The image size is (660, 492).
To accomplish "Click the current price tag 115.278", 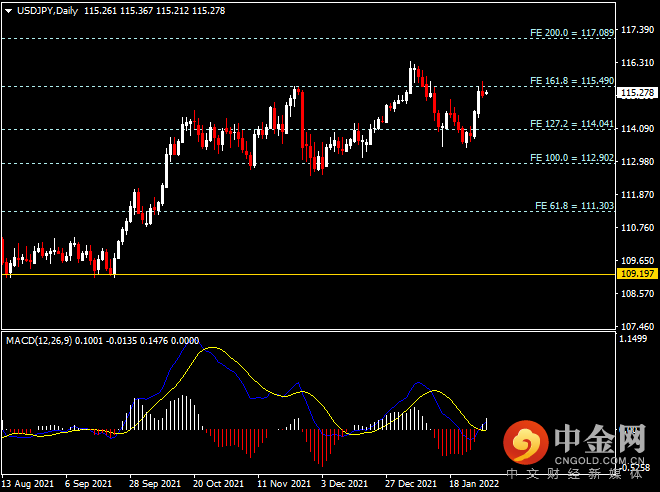I will [637, 93].
